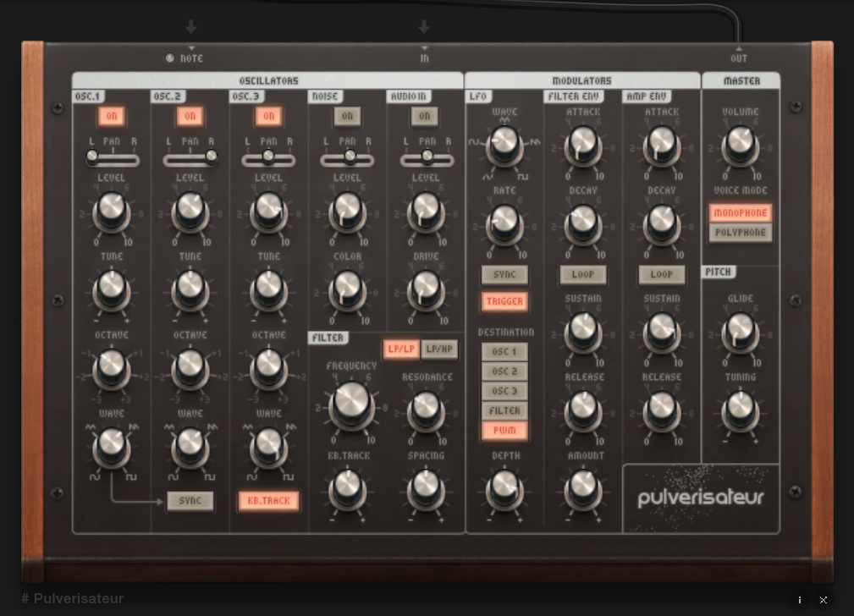Click OSC.2 Octave knob
This screenshot has width=854, height=616.
click(x=190, y=368)
